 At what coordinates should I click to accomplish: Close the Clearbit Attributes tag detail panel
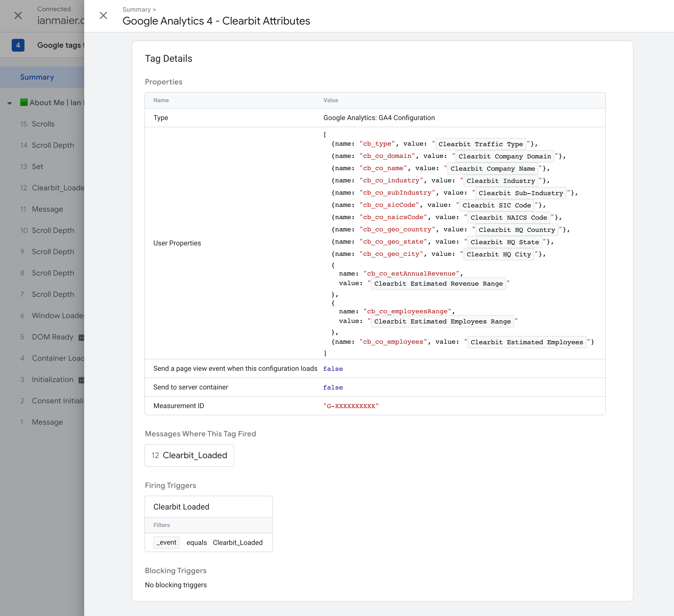click(103, 15)
